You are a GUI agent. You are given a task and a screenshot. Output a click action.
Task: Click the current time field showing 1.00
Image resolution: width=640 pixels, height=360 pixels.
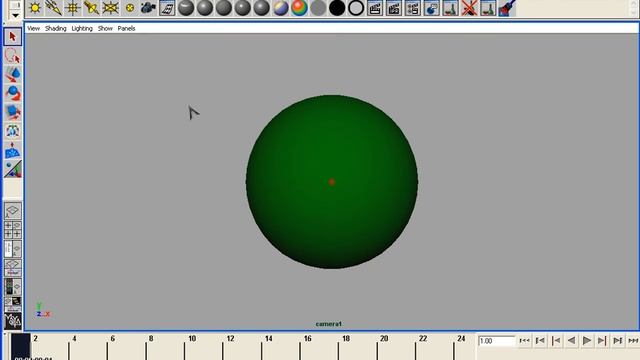pos(497,341)
